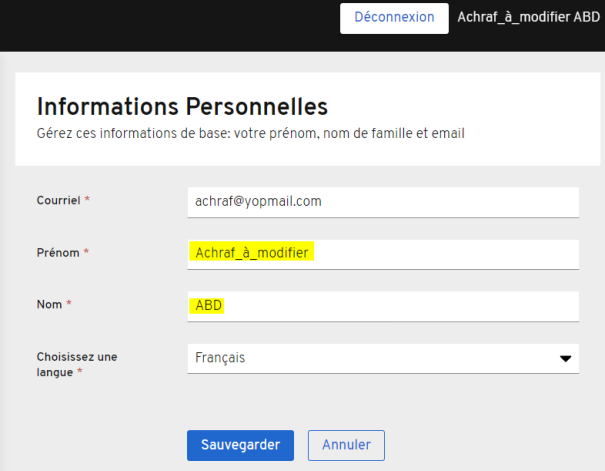This screenshot has height=471, width=605.
Task: Click the Informations Personnelles heading
Action: [182, 106]
